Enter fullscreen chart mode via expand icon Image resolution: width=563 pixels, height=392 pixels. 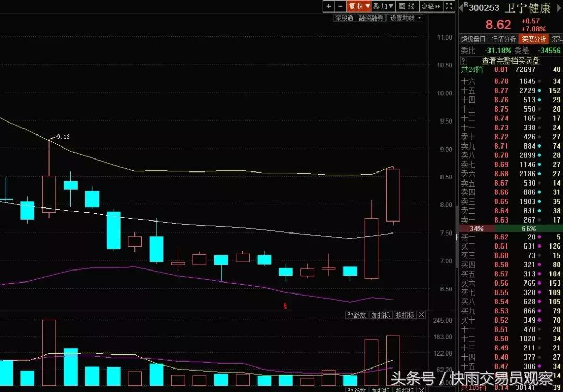click(x=449, y=6)
